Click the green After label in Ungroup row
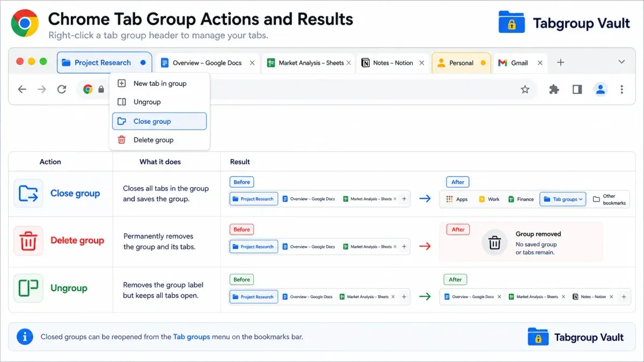Image resolution: width=644 pixels, height=362 pixels. click(x=455, y=279)
